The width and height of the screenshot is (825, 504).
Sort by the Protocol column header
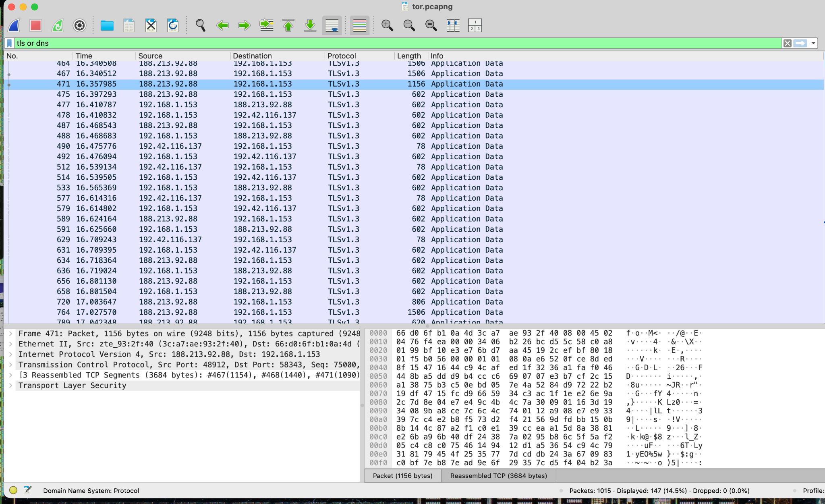tap(359, 56)
